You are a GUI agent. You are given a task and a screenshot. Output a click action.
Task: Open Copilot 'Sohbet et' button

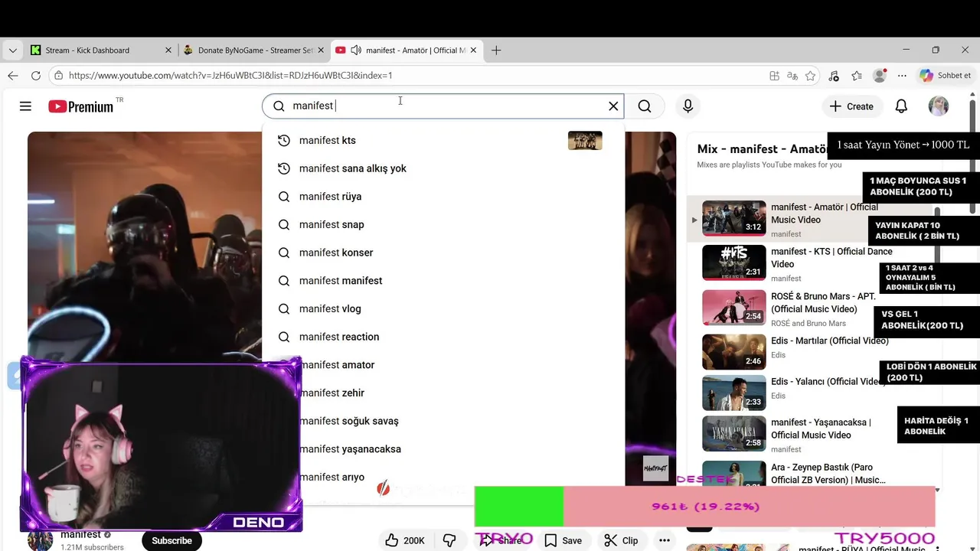click(946, 76)
